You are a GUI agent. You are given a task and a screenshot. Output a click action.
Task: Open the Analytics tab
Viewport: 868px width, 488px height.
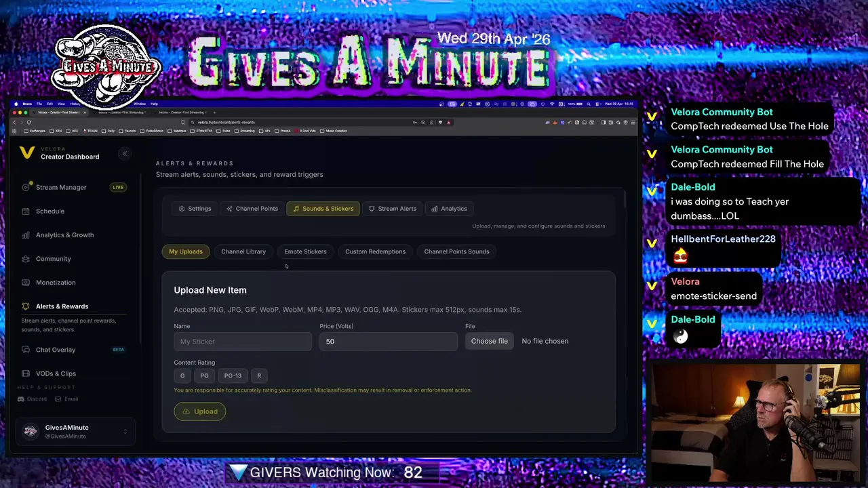click(449, 209)
